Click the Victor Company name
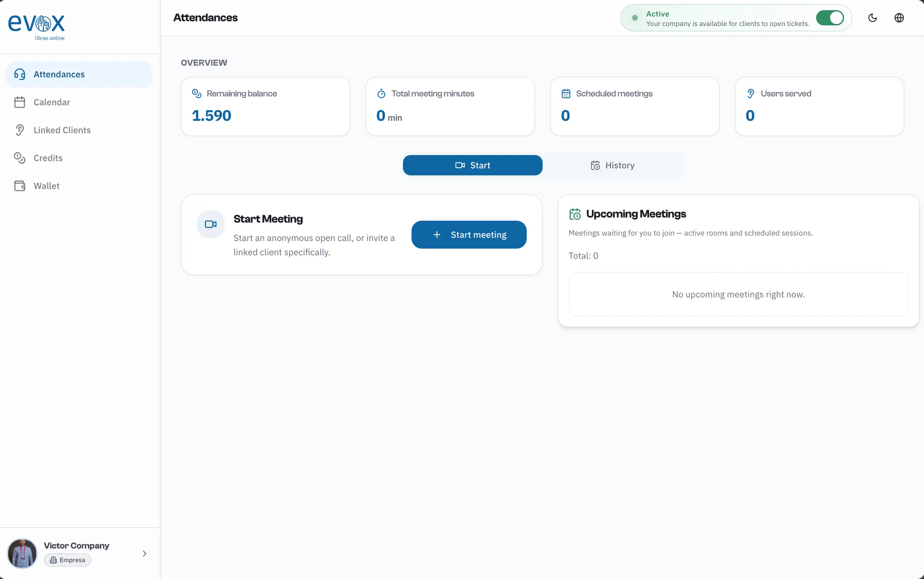This screenshot has height=579, width=924. (77, 546)
